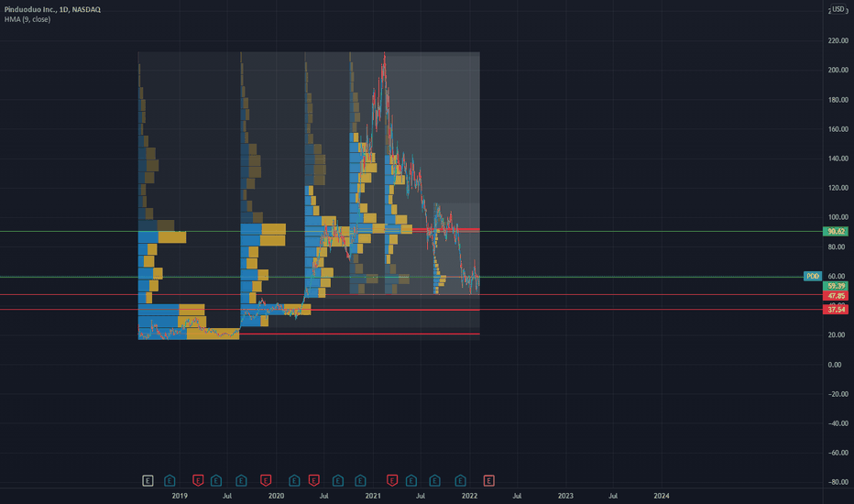
Task: Open the USD currency selector
Action: point(838,9)
